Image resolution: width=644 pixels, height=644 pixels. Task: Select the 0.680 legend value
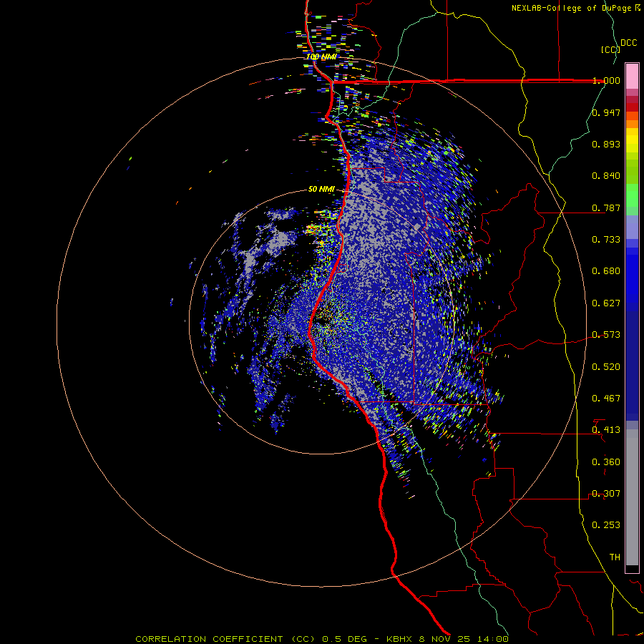[x=606, y=271]
